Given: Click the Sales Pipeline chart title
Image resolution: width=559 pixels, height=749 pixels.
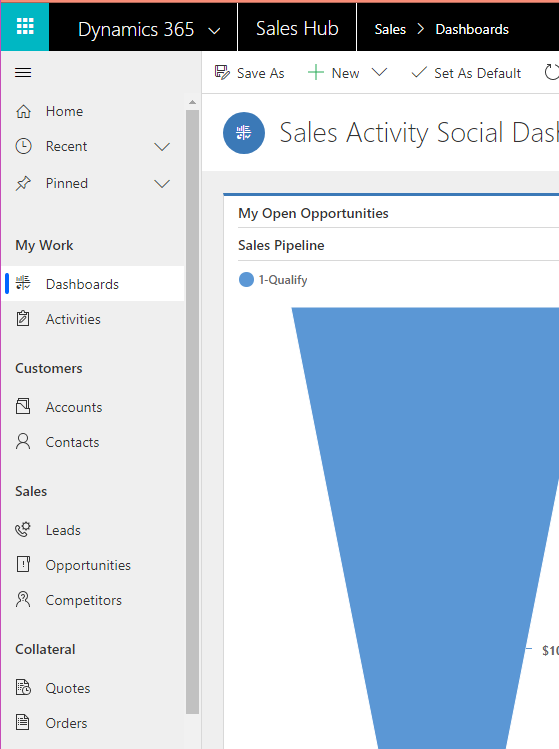Looking at the screenshot, I should (x=281, y=245).
